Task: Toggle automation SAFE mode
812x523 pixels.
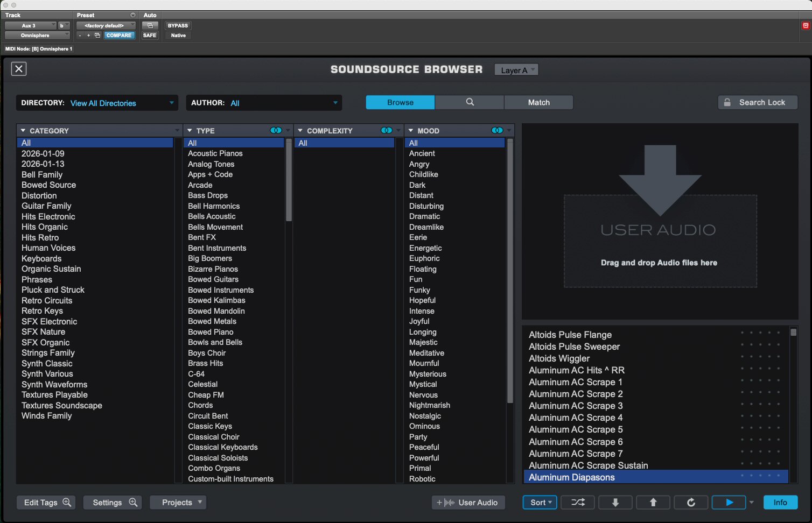Action: pyautogui.click(x=150, y=36)
